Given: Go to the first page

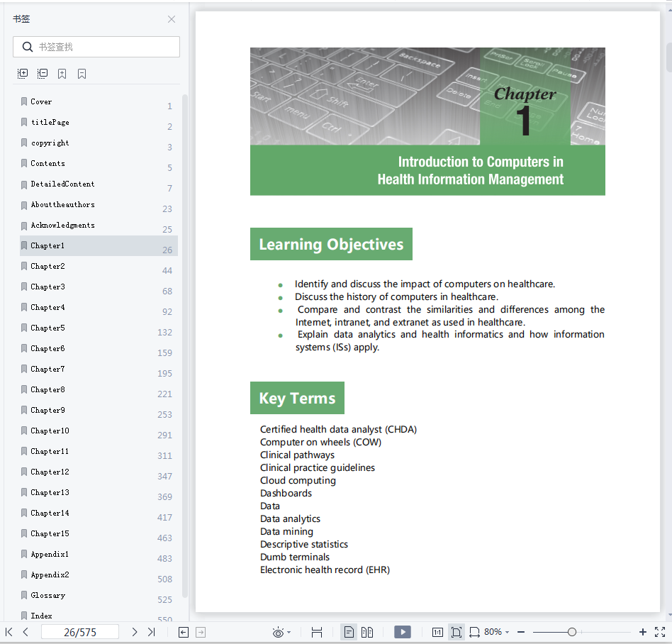Looking at the screenshot, I should 9,632.
